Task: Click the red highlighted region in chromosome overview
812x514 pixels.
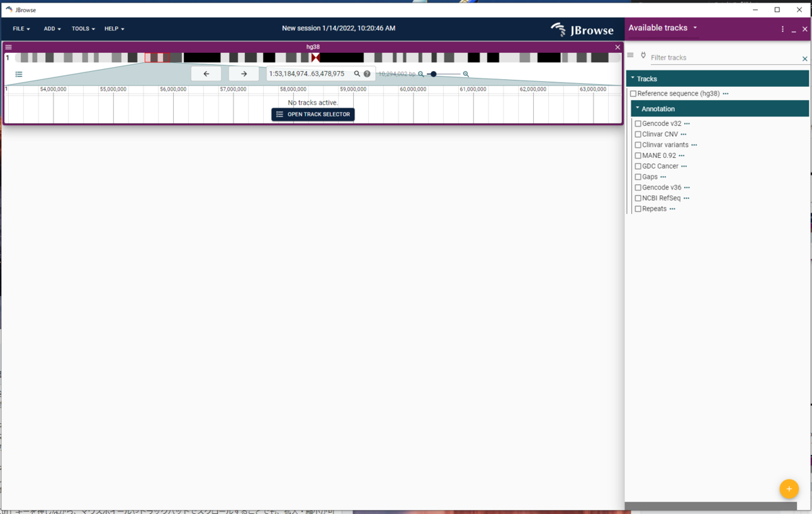Action: coord(157,58)
